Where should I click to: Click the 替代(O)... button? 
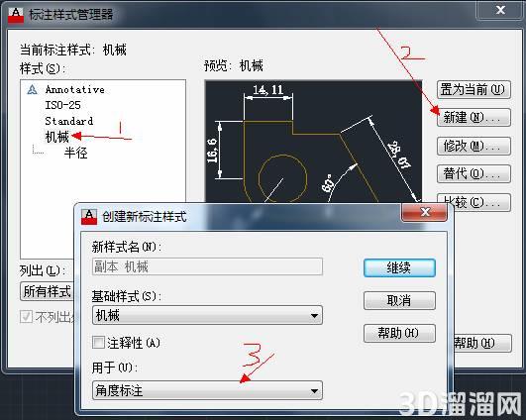[x=473, y=173]
